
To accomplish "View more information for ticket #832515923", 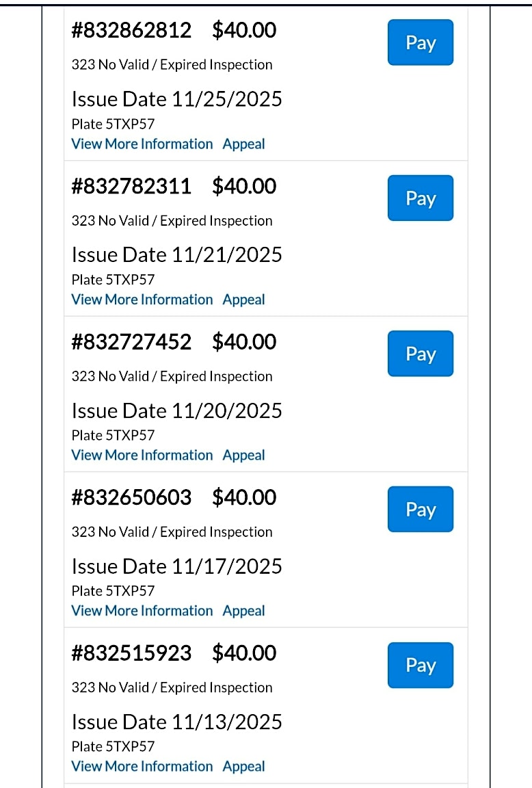I will pyautogui.click(x=142, y=767).
